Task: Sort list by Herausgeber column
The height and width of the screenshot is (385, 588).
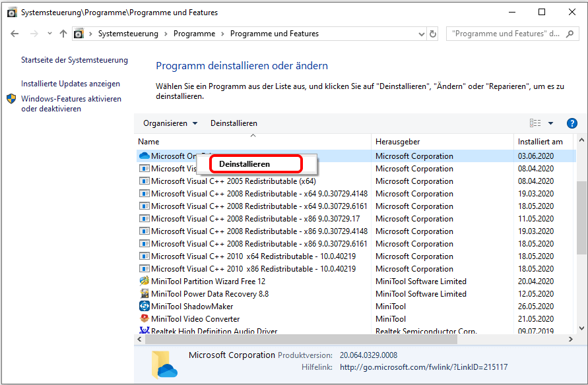Action: point(397,142)
